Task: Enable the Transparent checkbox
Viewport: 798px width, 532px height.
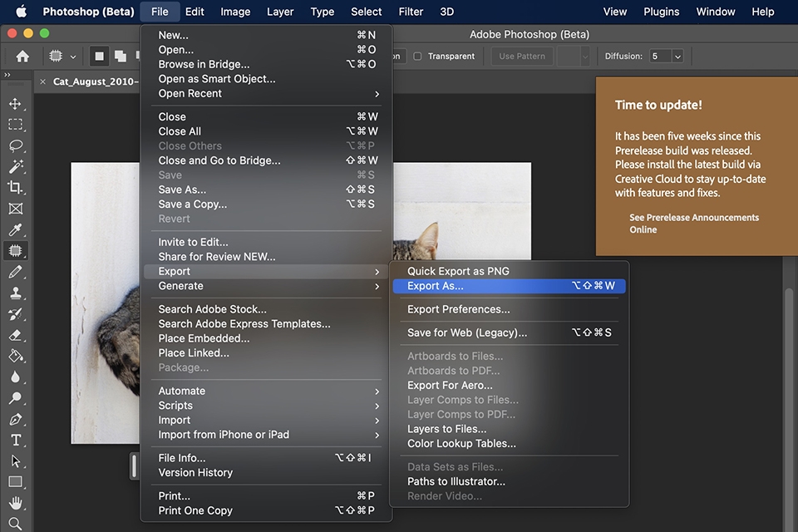Action: tap(417, 56)
